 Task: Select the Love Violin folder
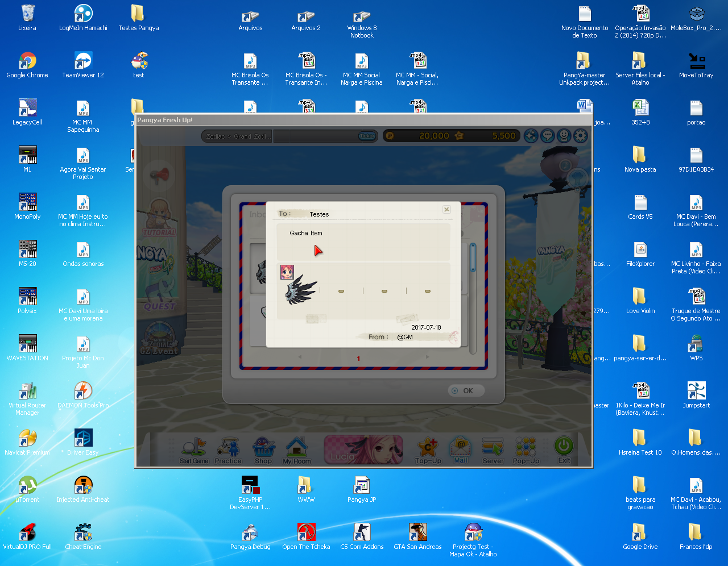coord(640,301)
